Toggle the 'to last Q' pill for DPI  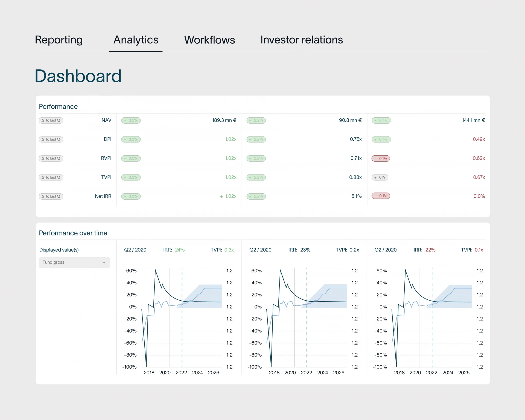[x=51, y=139]
